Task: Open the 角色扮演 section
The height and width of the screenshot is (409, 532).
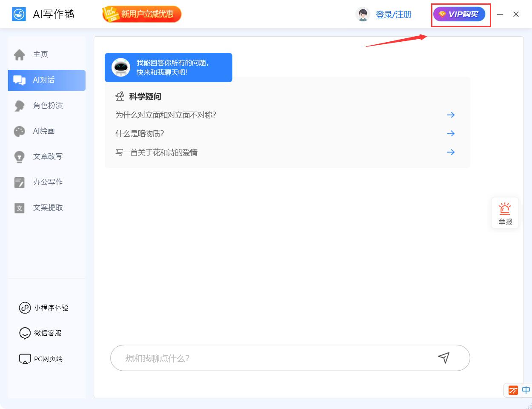Action: pyautogui.click(x=47, y=106)
